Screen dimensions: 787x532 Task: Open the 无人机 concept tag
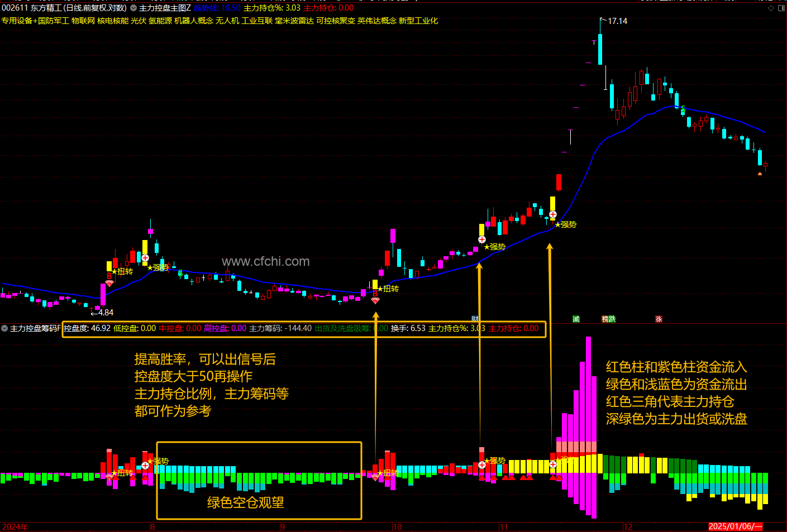(x=227, y=21)
